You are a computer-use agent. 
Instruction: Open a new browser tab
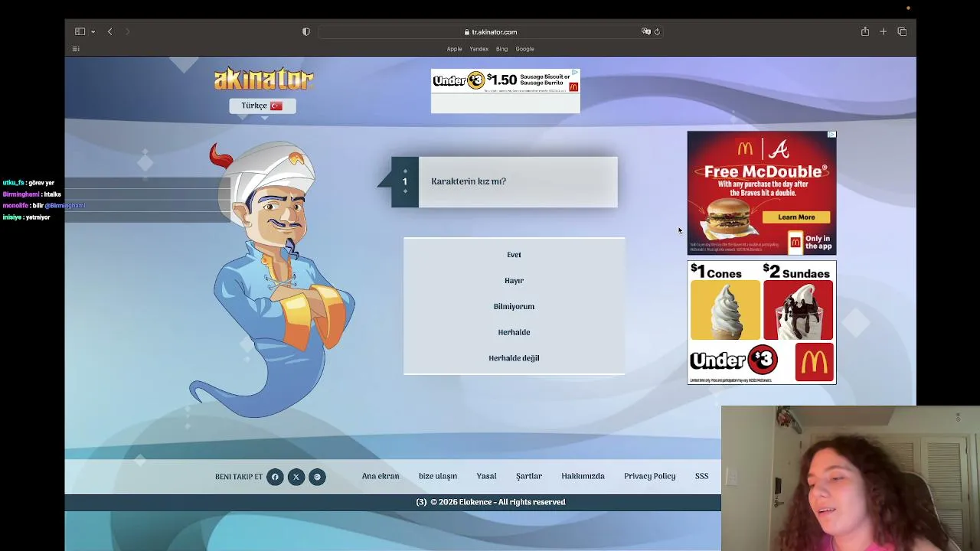(883, 31)
